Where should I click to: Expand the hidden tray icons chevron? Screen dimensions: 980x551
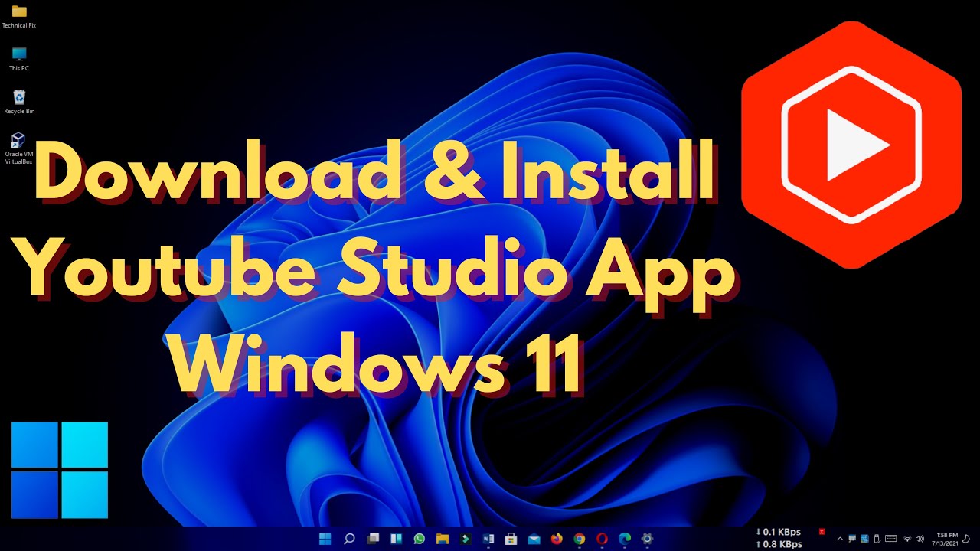pyautogui.click(x=840, y=539)
